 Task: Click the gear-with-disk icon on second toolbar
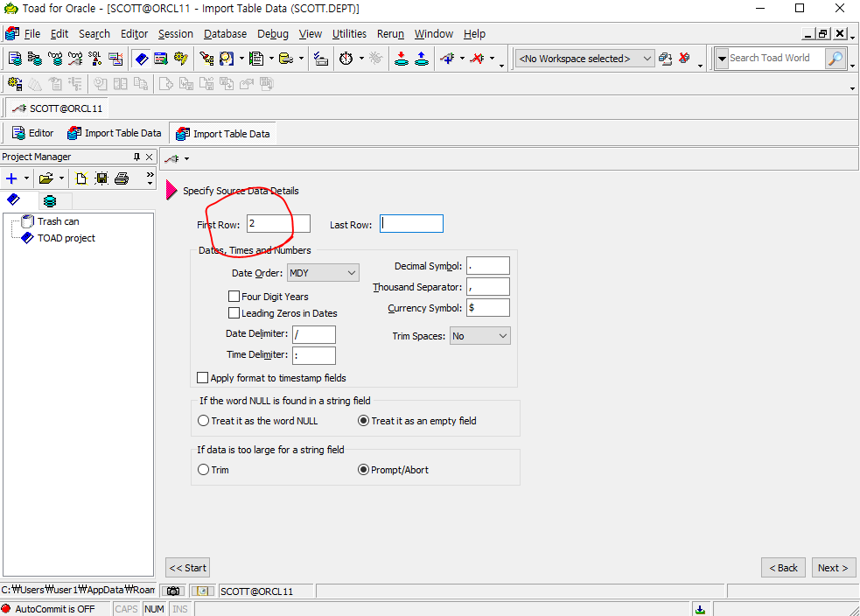click(15, 84)
